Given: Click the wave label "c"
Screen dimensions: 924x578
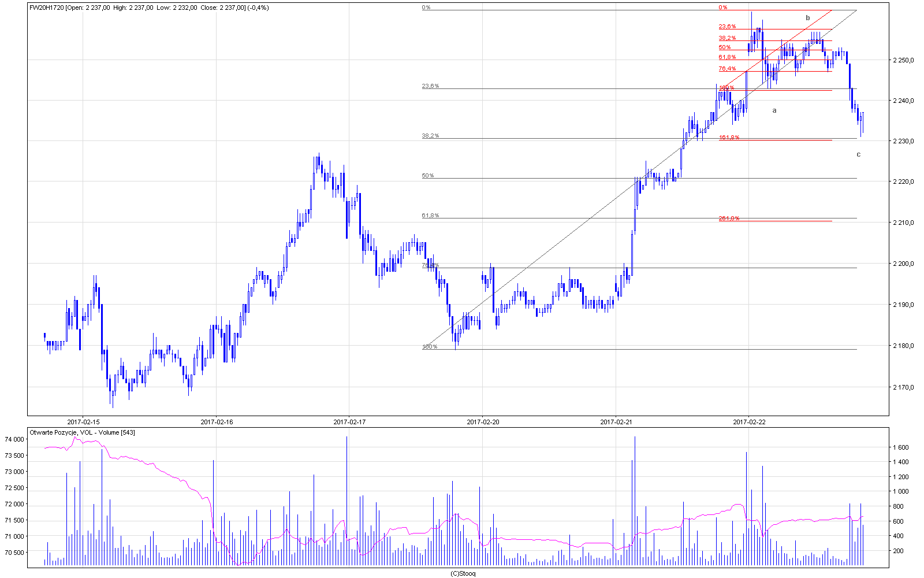Looking at the screenshot, I should point(859,154).
